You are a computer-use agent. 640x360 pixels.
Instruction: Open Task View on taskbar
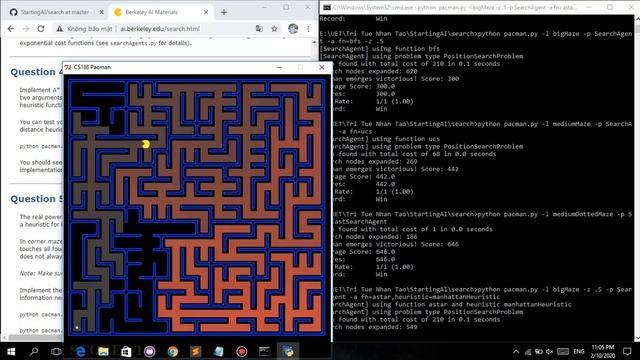coord(56,351)
